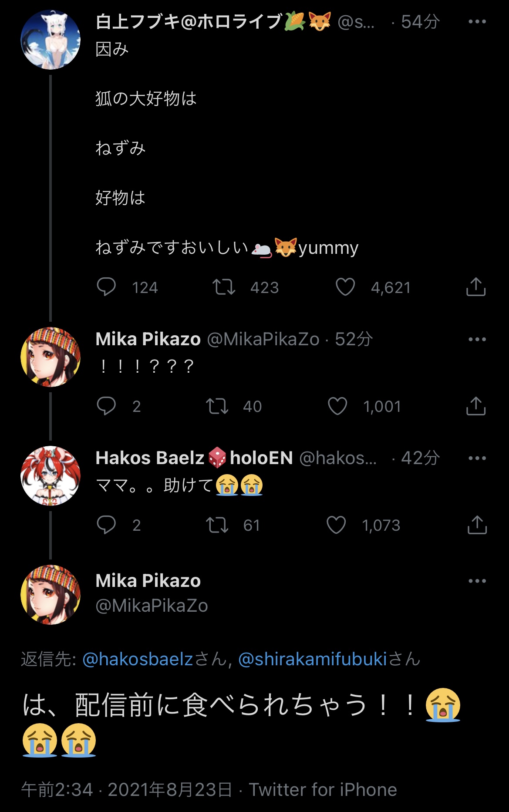Share Fubuki's tweet via share icon
The height and width of the screenshot is (812, 509).
pos(476,287)
